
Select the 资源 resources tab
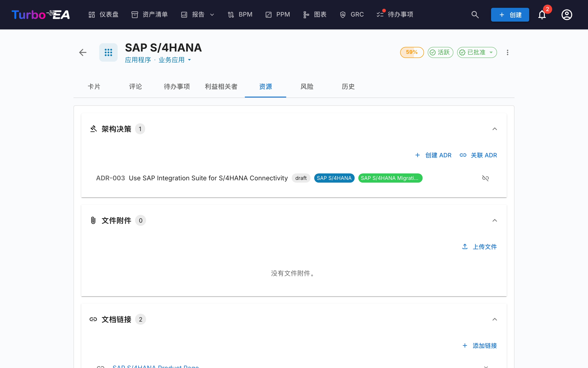(x=265, y=87)
